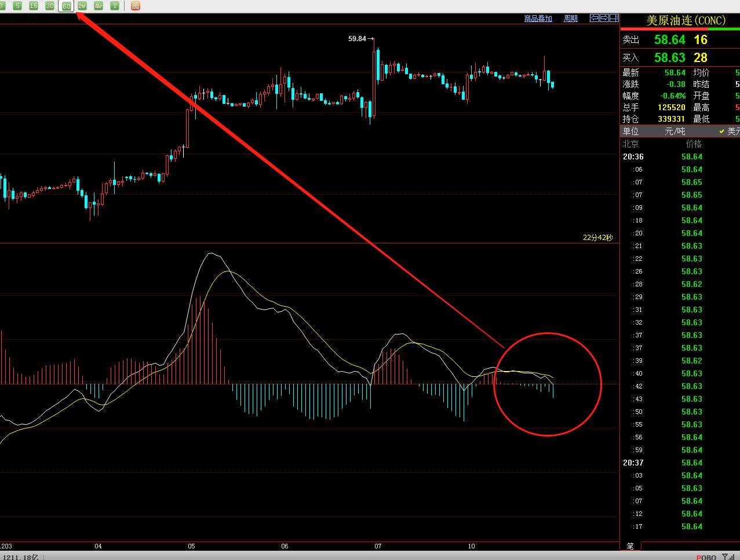Click the 05 date marker on time axis
Viewport: 740px width, 560px height.
tap(191, 546)
